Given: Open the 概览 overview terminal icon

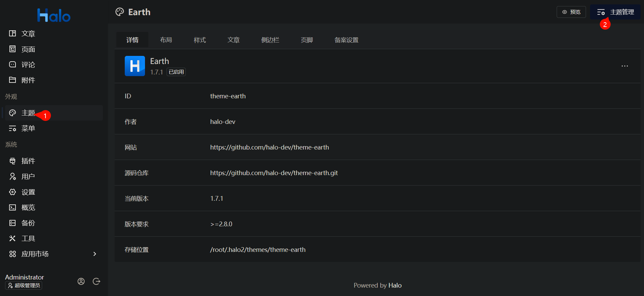Looking at the screenshot, I should tap(12, 207).
